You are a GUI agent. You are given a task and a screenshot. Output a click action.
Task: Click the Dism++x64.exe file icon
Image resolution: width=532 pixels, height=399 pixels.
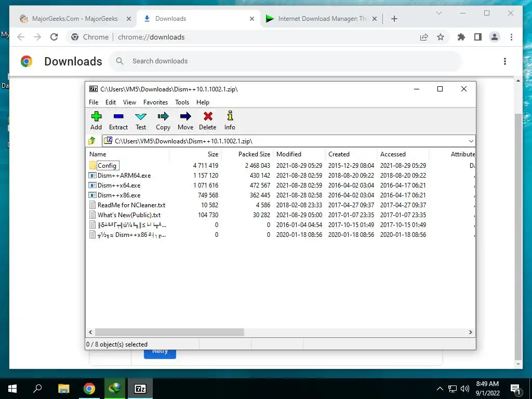pyautogui.click(x=92, y=185)
